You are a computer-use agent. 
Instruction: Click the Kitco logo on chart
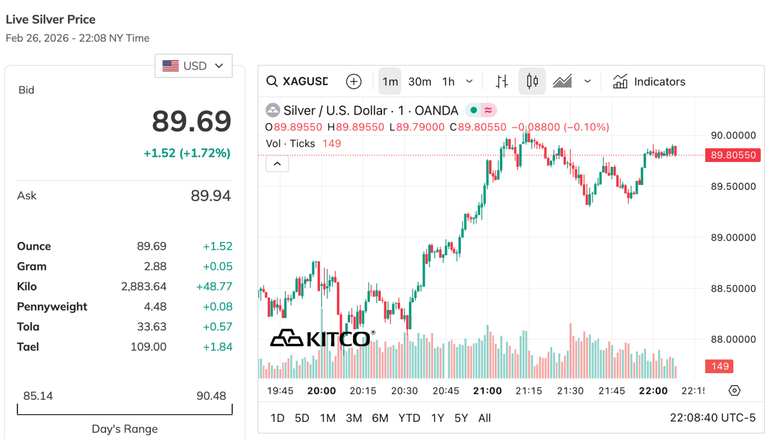click(x=322, y=338)
